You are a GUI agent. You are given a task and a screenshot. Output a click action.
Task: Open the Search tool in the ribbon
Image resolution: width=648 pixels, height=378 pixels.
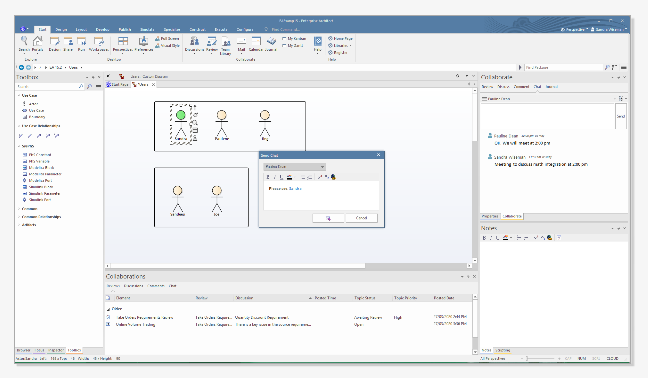click(x=24, y=43)
